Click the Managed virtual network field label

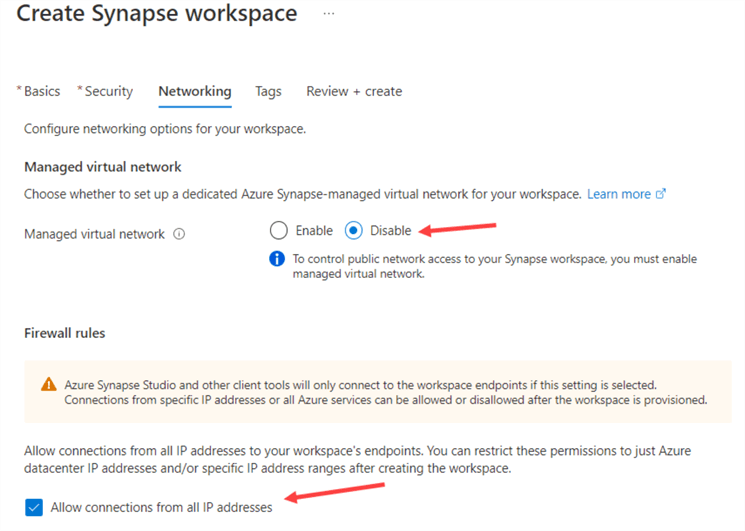coord(94,234)
